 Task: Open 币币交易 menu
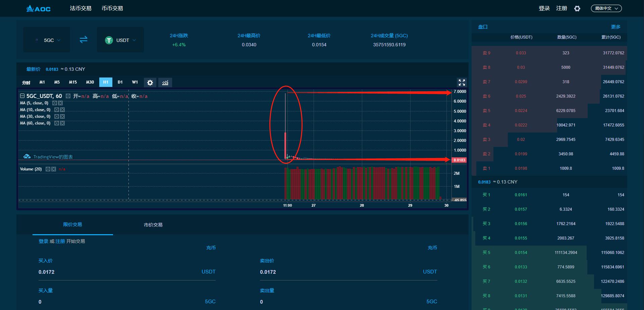[112, 8]
